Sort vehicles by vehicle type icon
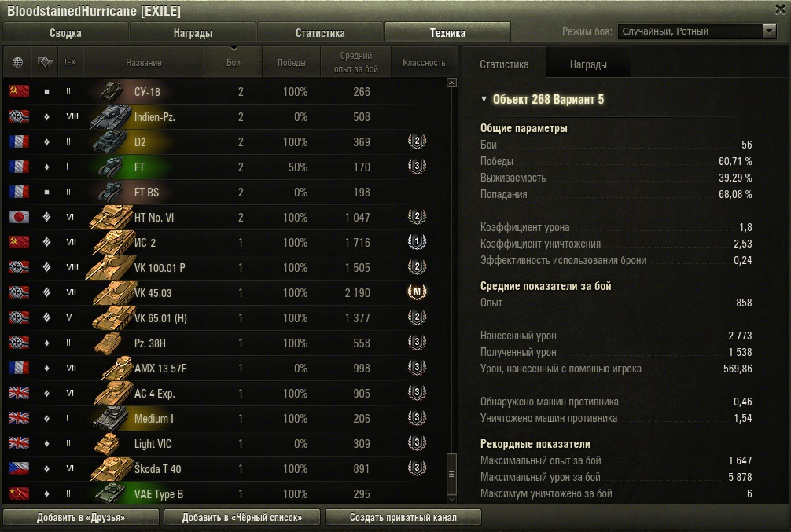 pyautogui.click(x=45, y=63)
